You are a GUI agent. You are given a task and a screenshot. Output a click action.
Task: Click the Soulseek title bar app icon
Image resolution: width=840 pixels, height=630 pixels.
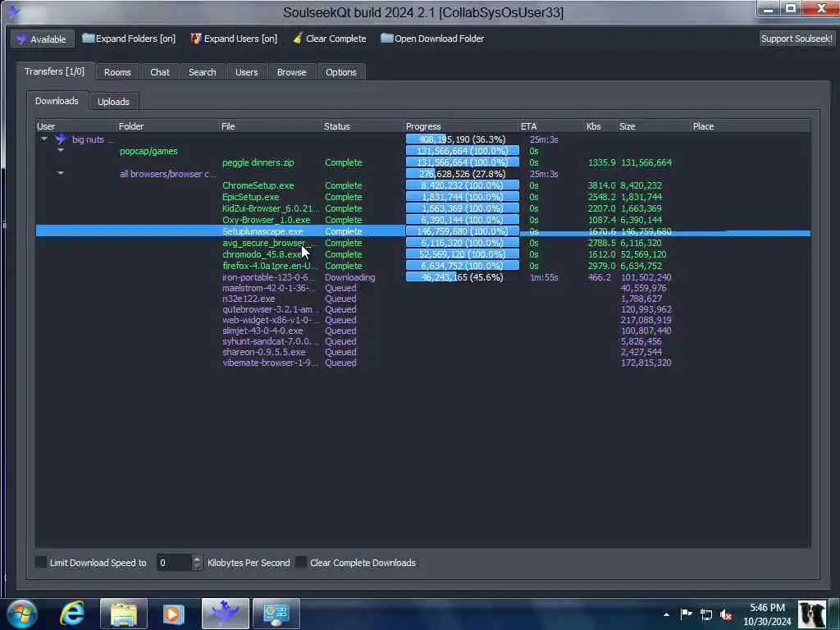pos(13,11)
